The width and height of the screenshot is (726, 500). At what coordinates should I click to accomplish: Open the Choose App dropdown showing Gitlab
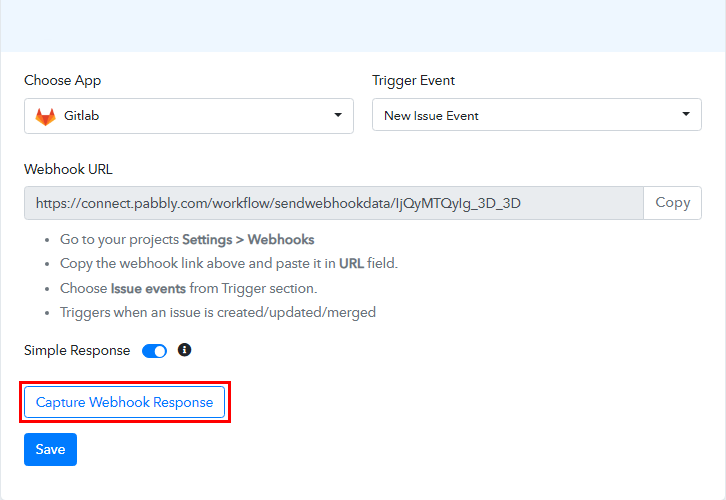(x=189, y=116)
